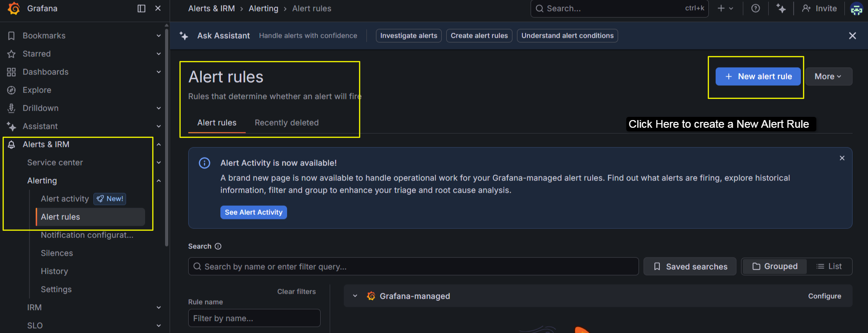868x333 pixels.
Task: Click the Saved searches button
Action: (x=690, y=266)
